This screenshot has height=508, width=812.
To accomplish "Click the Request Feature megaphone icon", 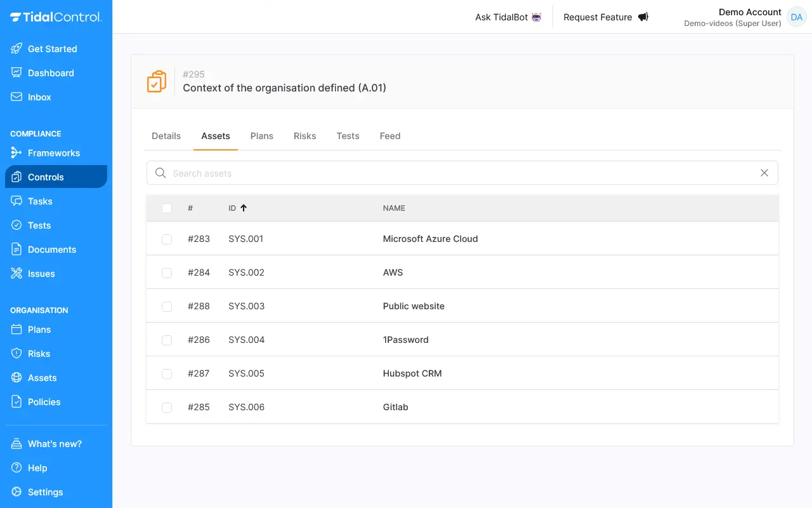I will 643,17.
